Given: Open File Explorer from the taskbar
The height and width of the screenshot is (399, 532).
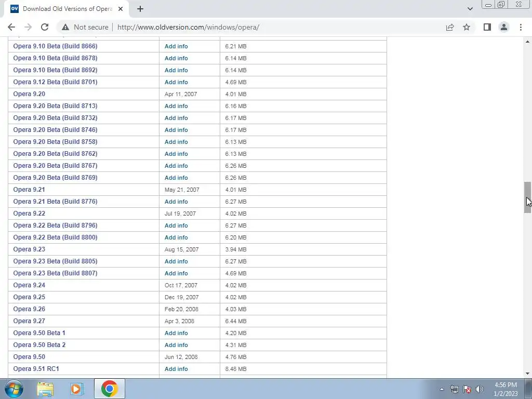Looking at the screenshot, I should tap(45, 389).
